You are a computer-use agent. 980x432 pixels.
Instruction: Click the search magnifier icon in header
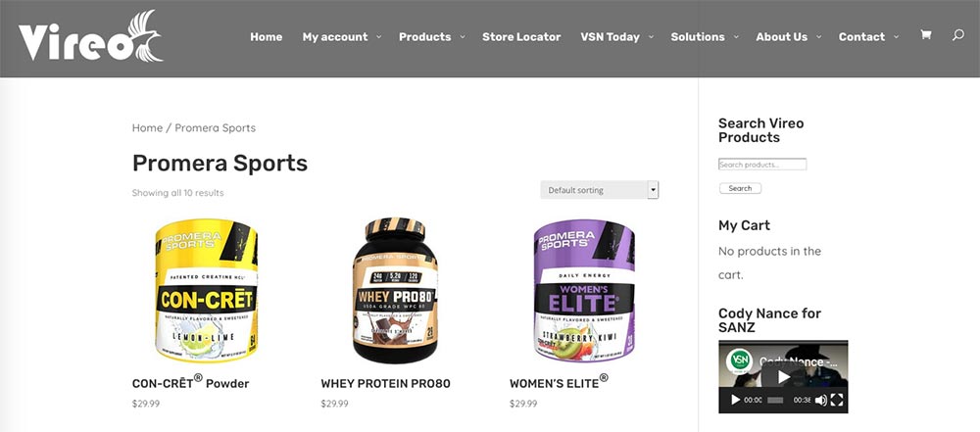tap(958, 35)
